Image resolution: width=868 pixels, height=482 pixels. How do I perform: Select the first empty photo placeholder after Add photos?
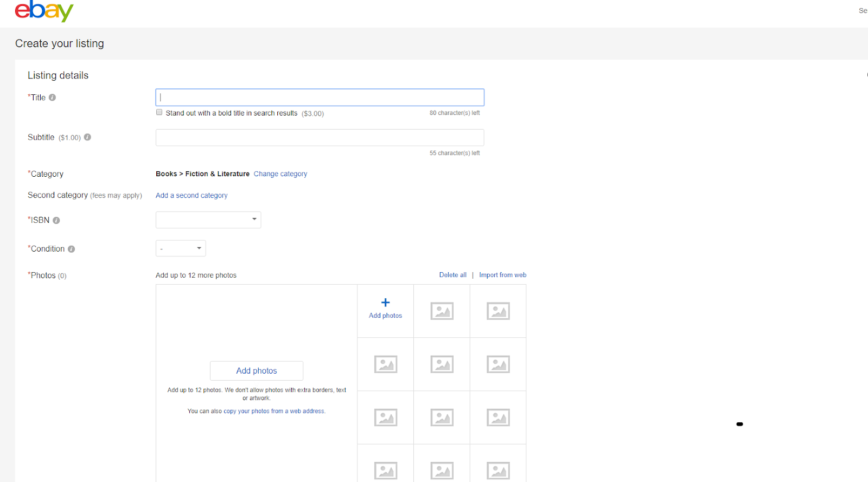(x=442, y=311)
